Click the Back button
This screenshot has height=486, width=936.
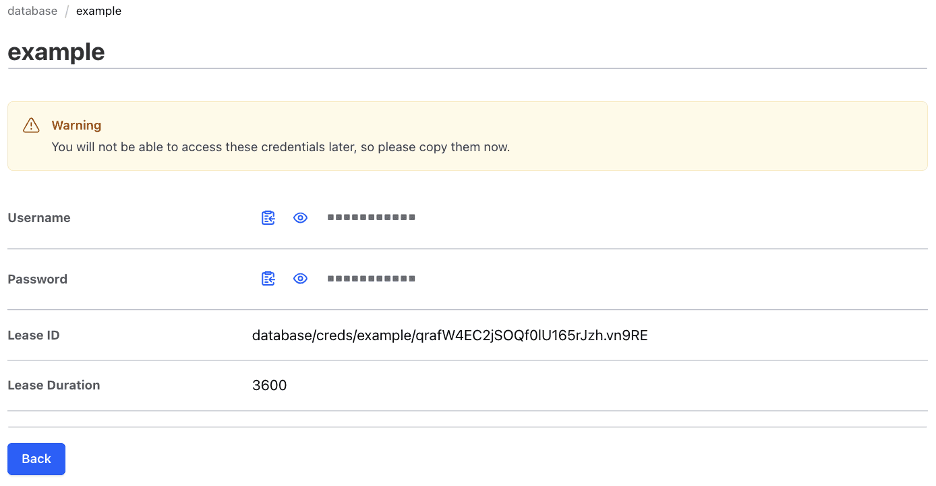click(x=36, y=459)
